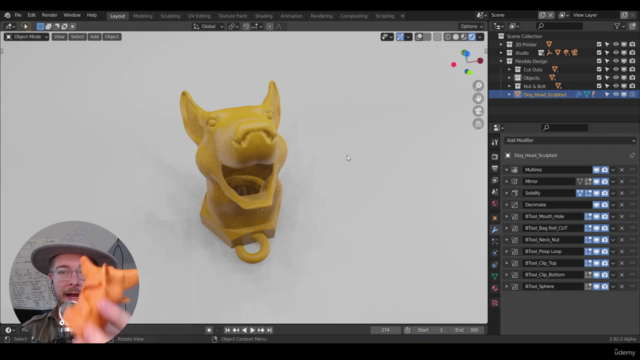Expand the 3D Printer collection

(501, 44)
